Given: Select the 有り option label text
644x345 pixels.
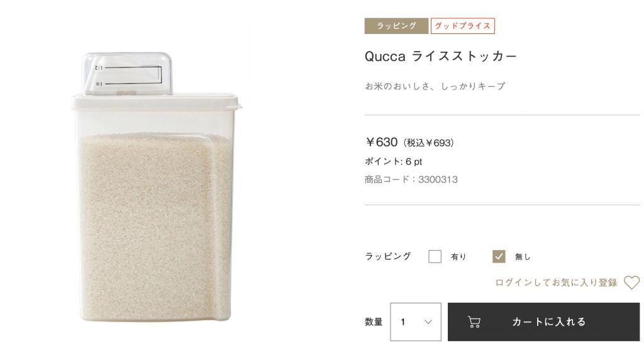Looking at the screenshot, I should tap(458, 257).
